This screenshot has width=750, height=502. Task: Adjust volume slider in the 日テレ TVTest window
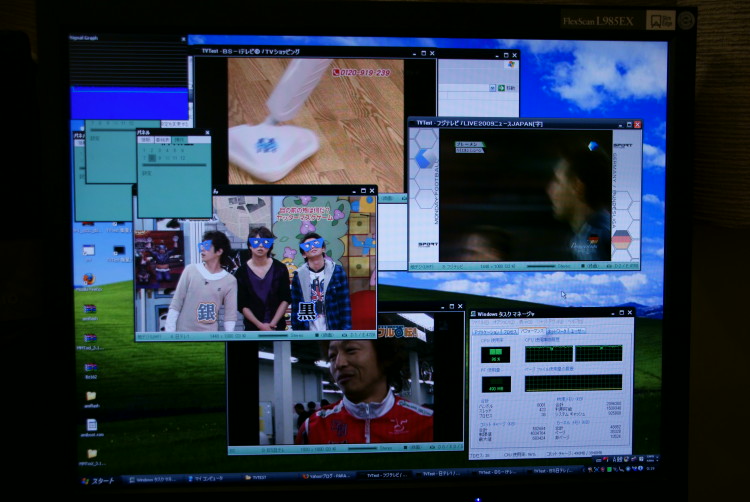click(275, 335)
